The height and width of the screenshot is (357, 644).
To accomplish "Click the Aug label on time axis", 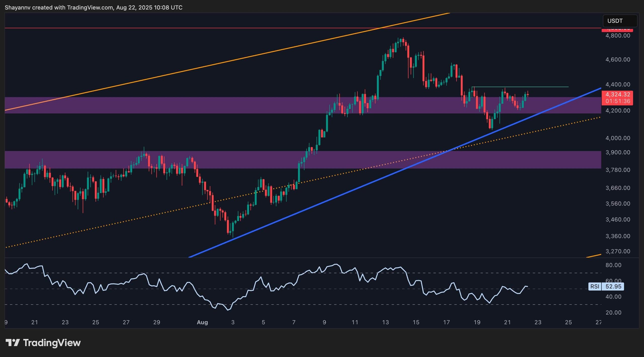I will pyautogui.click(x=202, y=322).
